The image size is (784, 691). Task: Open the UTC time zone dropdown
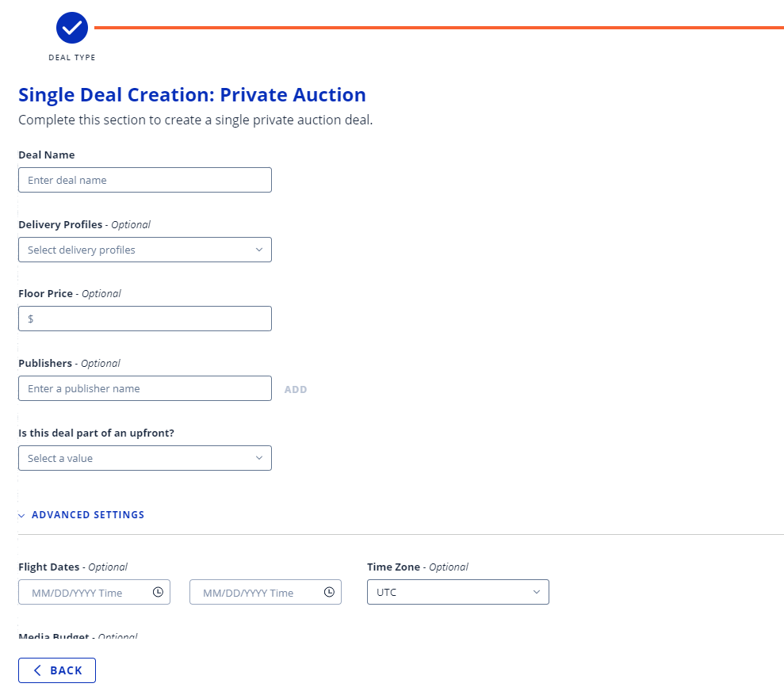pos(458,592)
